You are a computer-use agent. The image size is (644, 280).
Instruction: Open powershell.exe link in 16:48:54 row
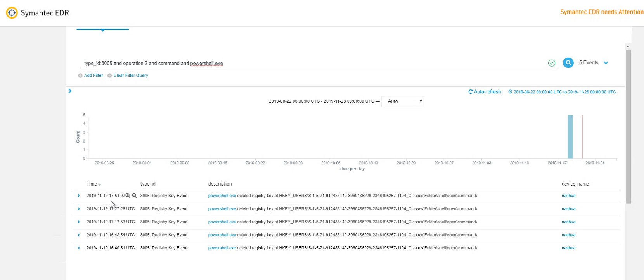point(222,235)
